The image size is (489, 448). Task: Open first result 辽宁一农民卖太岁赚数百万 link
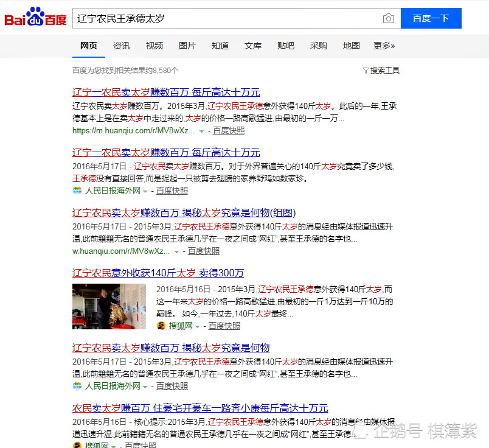pyautogui.click(x=166, y=92)
